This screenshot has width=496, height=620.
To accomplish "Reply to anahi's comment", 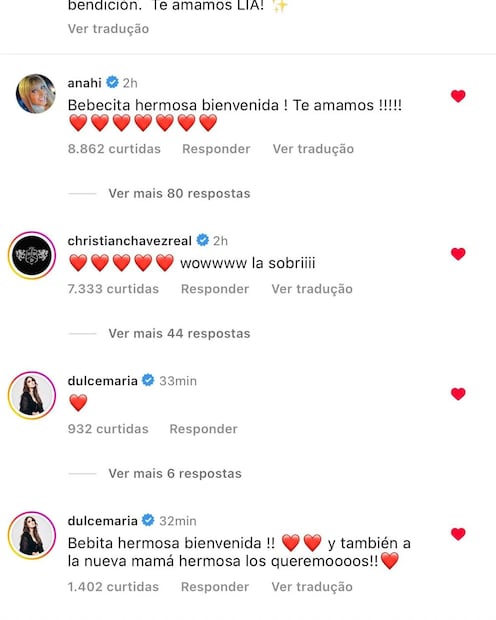I will pyautogui.click(x=216, y=149).
